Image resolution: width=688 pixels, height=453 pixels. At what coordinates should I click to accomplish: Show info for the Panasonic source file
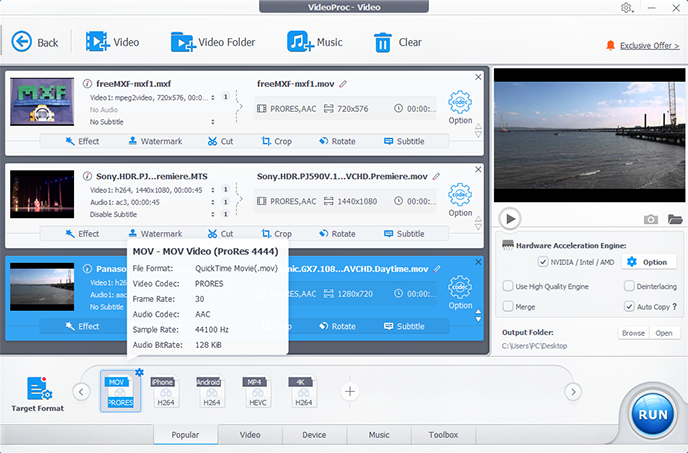[x=87, y=269]
